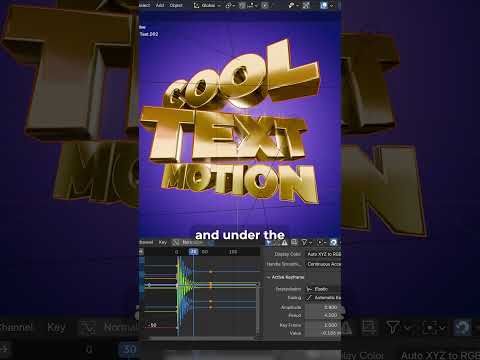Image resolution: width=480 pixels, height=360 pixels.
Task: Open the Interpolation dropdown showing Elastic
Action: tap(323, 289)
